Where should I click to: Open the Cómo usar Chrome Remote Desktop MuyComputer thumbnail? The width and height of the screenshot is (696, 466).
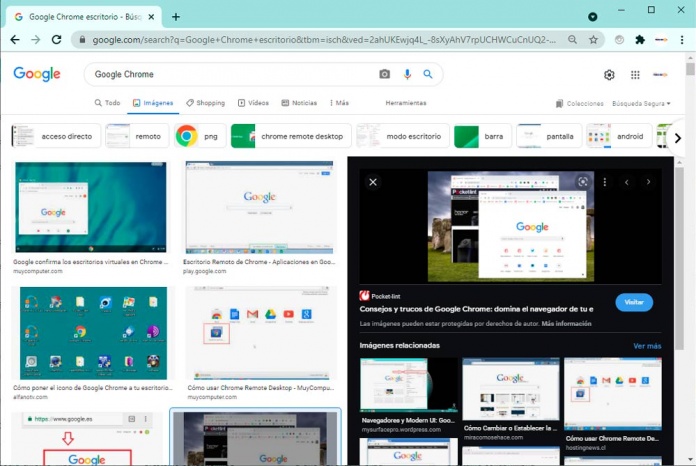(x=261, y=333)
